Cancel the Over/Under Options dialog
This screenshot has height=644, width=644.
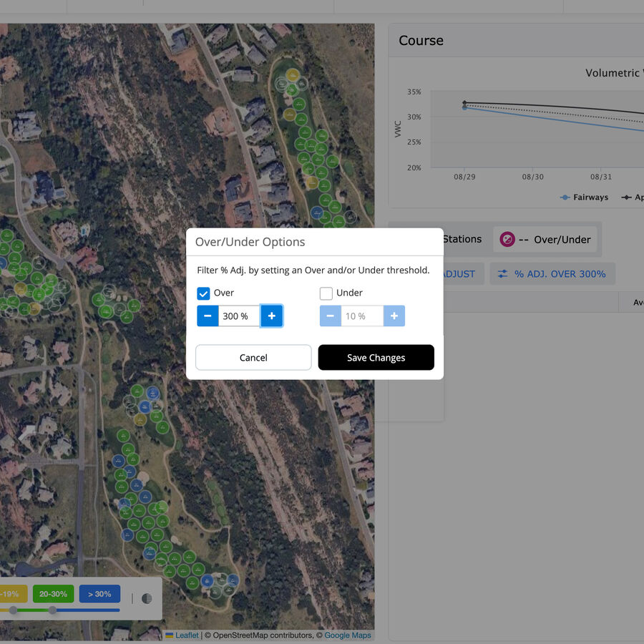tap(253, 357)
